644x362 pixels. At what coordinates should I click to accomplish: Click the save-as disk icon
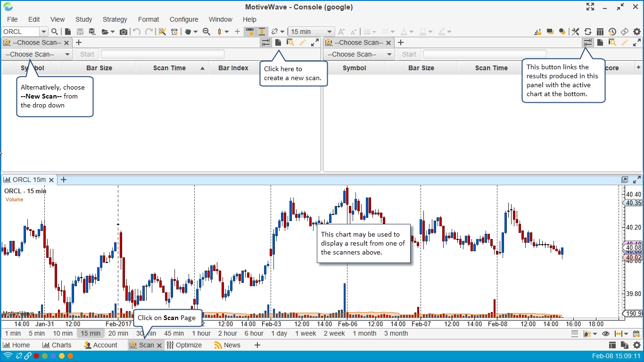(x=92, y=32)
